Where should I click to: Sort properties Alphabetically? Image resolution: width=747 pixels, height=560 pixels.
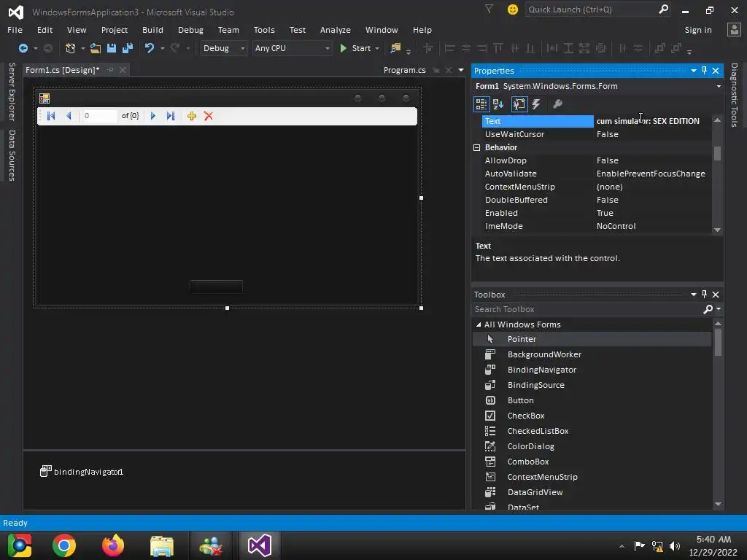click(x=498, y=104)
